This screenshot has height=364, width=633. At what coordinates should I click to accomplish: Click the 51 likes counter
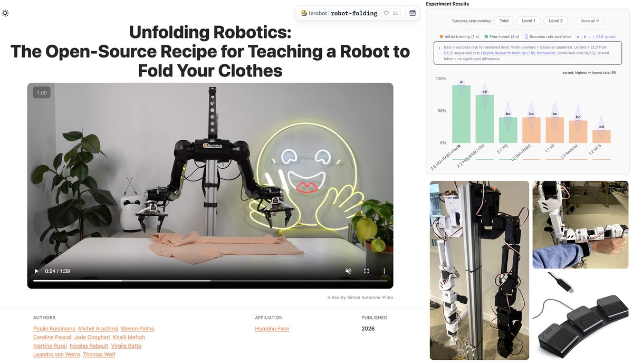click(396, 13)
